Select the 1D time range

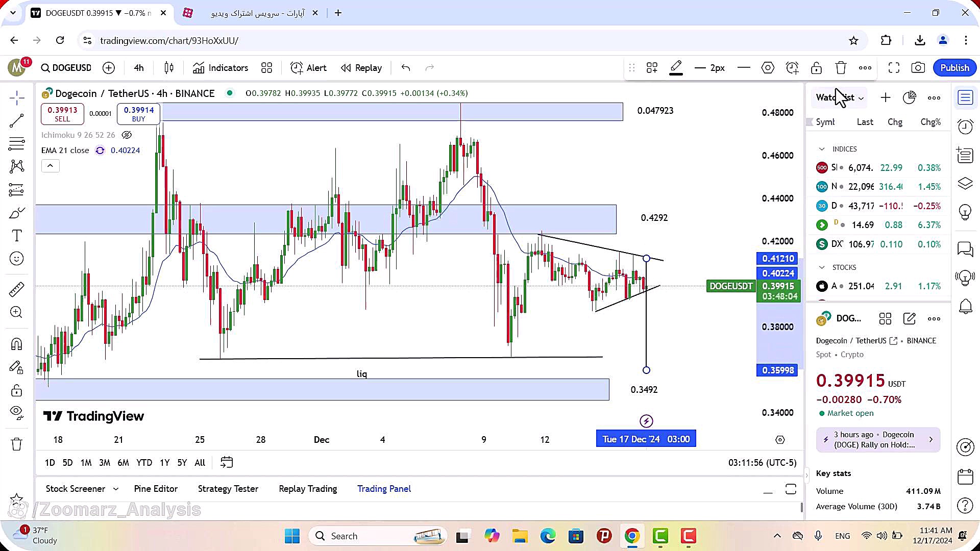click(x=50, y=463)
